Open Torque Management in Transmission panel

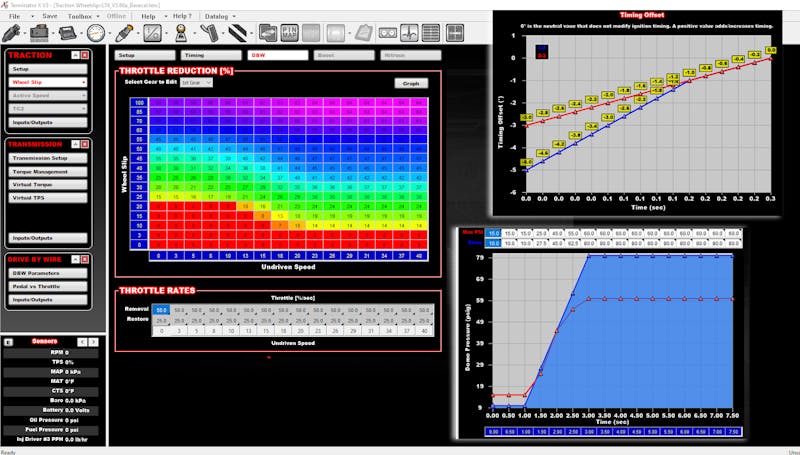(x=40, y=172)
